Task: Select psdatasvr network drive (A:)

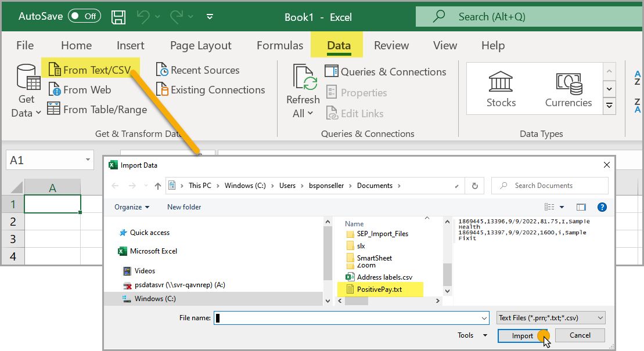Action: tap(174, 284)
